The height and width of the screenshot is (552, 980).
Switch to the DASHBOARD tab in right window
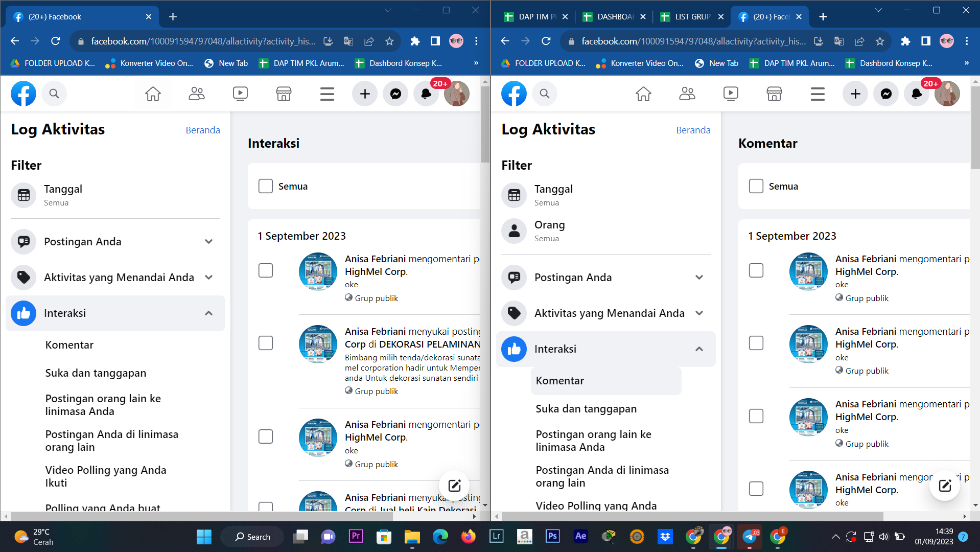click(615, 17)
